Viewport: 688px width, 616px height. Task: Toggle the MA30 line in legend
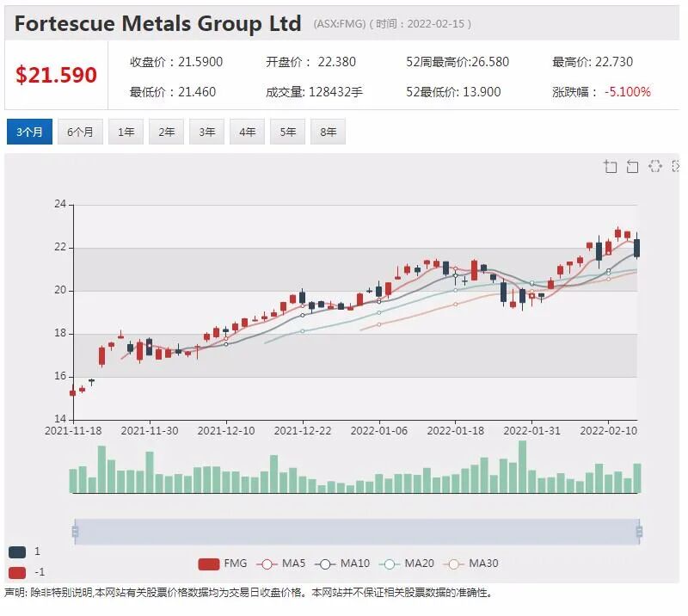point(470,564)
